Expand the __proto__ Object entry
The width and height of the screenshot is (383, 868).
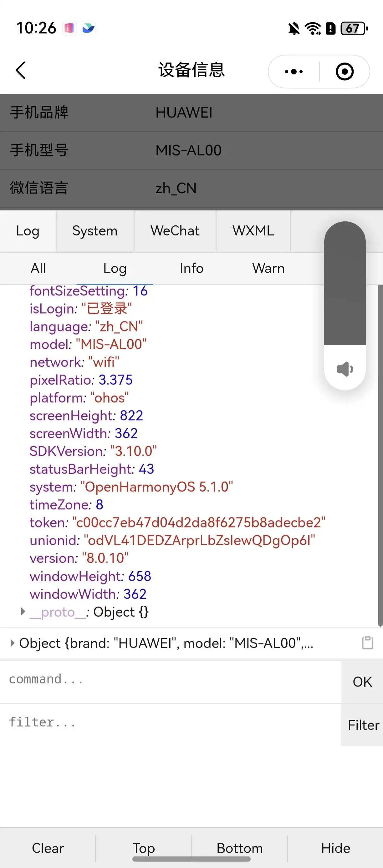[23, 612]
